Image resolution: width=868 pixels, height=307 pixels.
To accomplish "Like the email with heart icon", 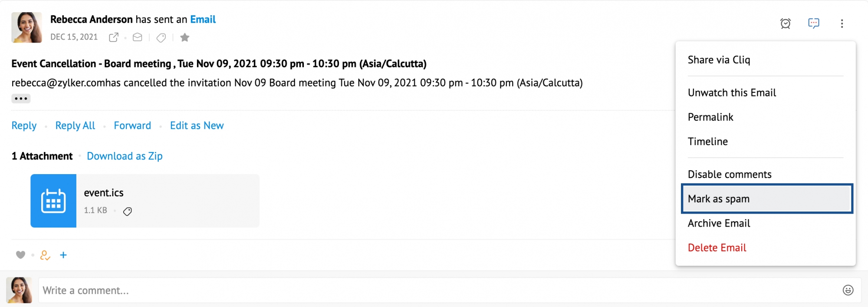I will coord(20,255).
